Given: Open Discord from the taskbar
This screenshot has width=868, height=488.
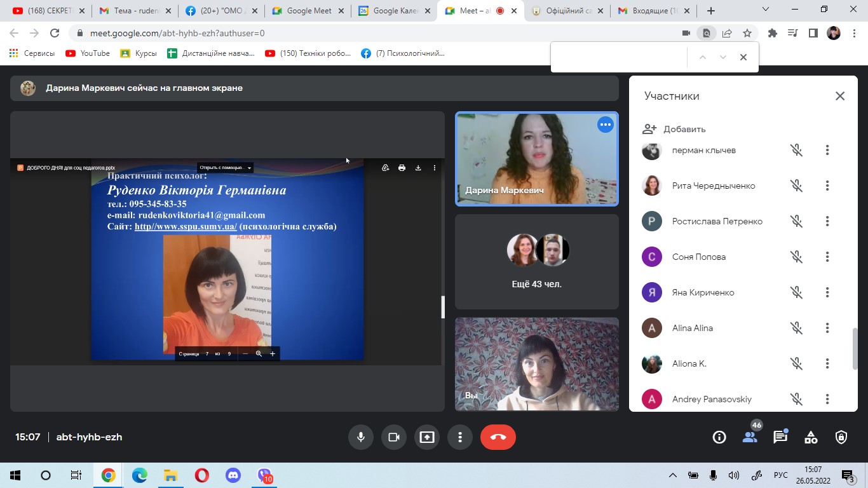Looking at the screenshot, I should (x=233, y=475).
